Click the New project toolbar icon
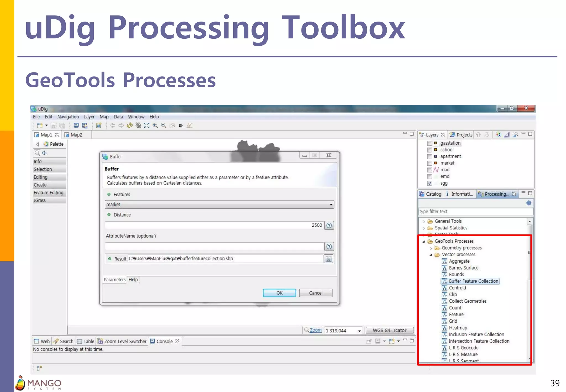The height and width of the screenshot is (392, 566). tap(40, 126)
